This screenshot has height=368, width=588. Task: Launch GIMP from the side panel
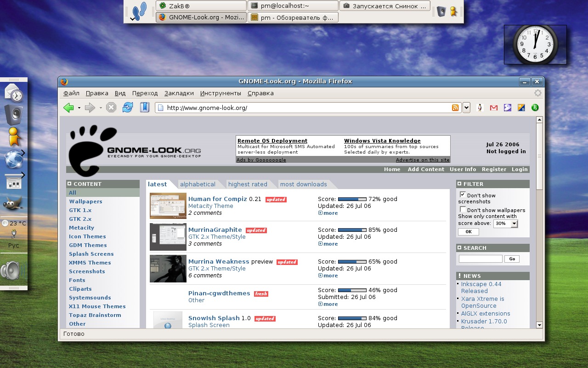pyautogui.click(x=13, y=203)
